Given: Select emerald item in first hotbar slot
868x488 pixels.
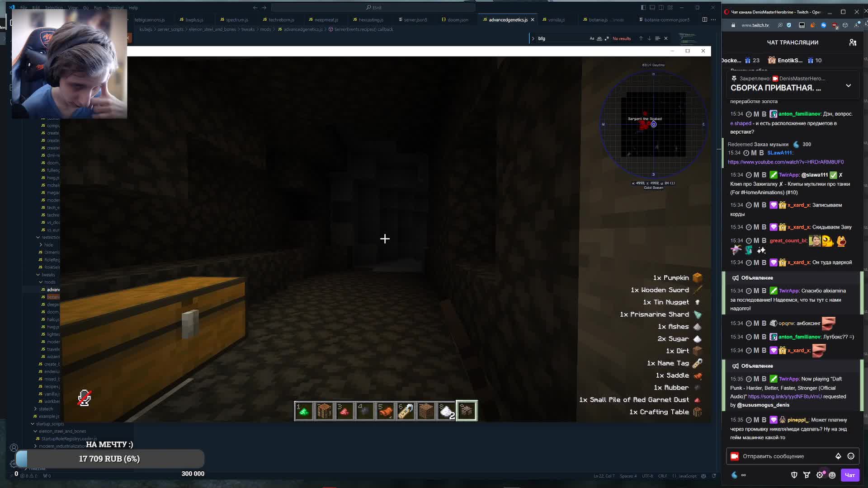Looking at the screenshot, I should tap(304, 411).
